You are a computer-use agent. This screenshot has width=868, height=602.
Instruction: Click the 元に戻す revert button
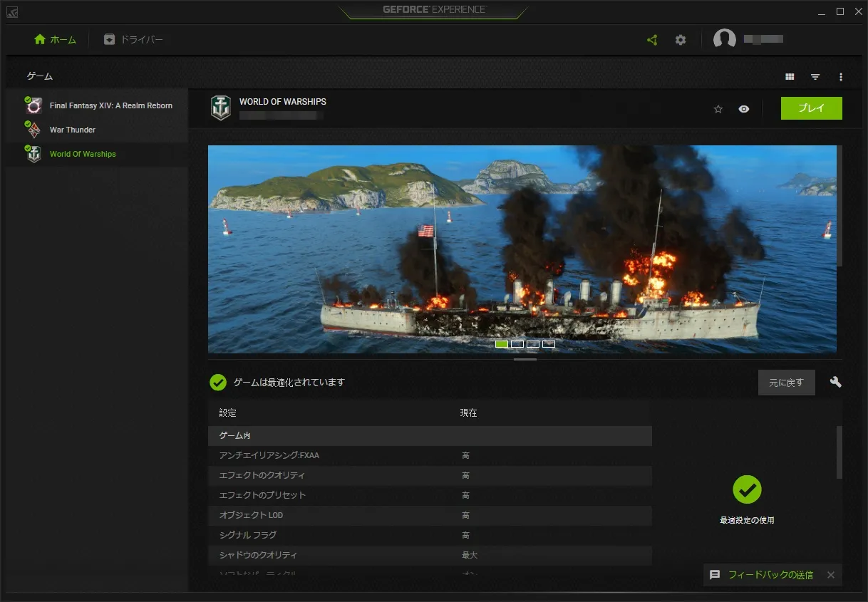[x=787, y=383]
